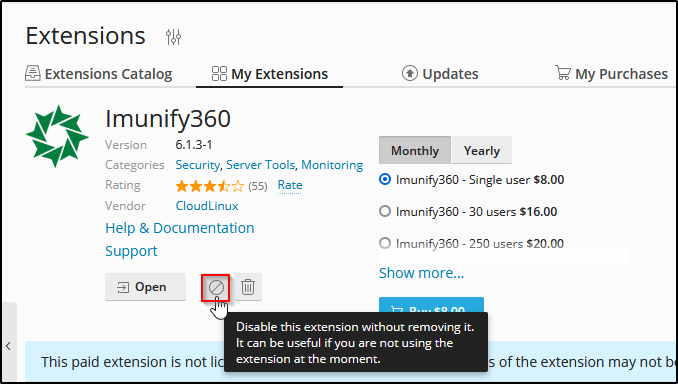This screenshot has width=678, height=384.
Task: Open the CloudLinux vendor link
Action: [207, 205]
